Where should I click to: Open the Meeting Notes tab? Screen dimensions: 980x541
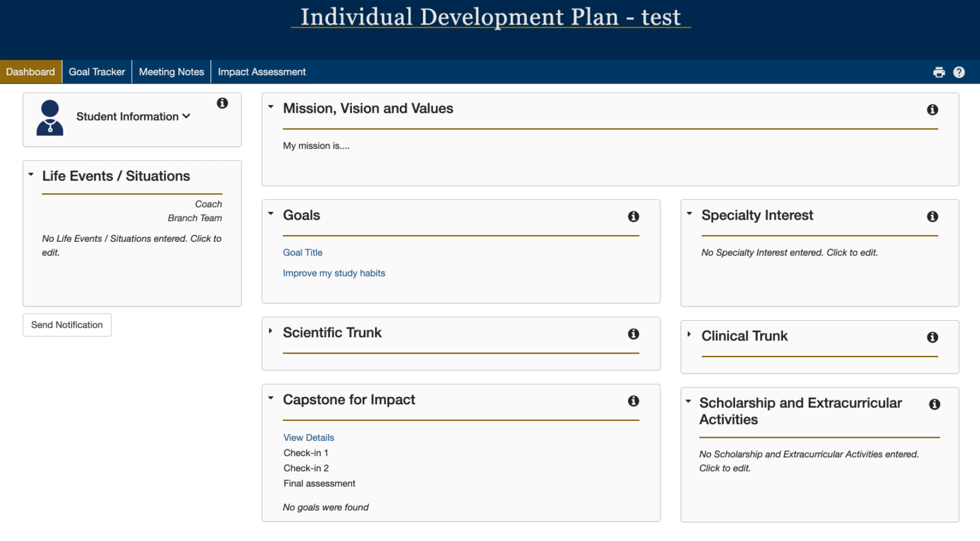click(x=171, y=72)
